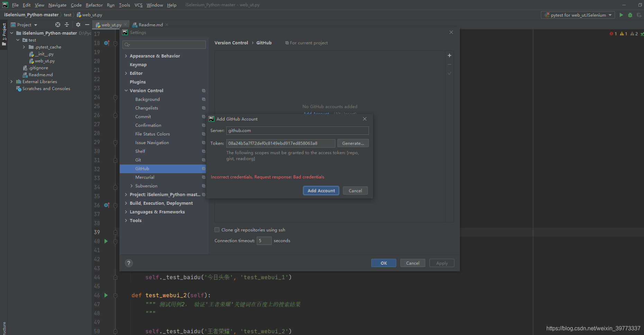Open the VCS menu
Viewport: 644px width, 335px height.
(x=138, y=5)
